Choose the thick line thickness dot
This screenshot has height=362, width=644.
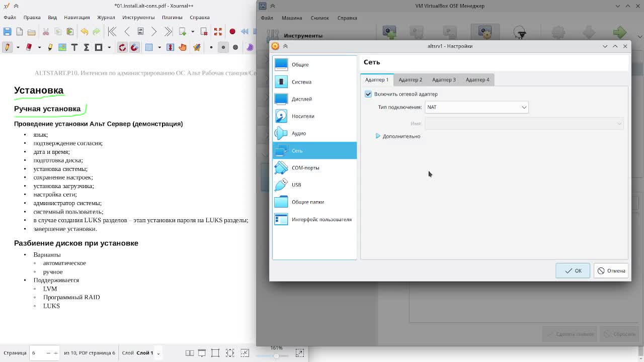[235, 47]
